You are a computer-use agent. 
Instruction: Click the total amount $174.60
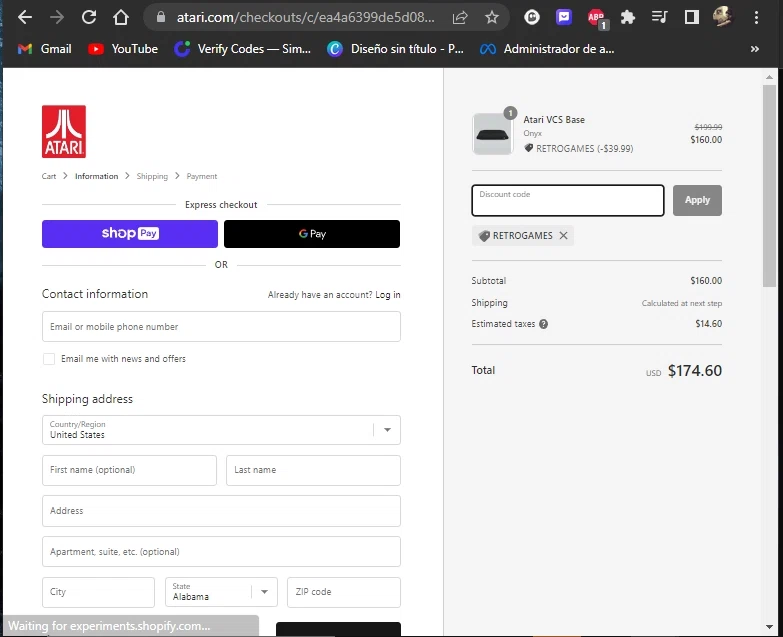tap(695, 370)
